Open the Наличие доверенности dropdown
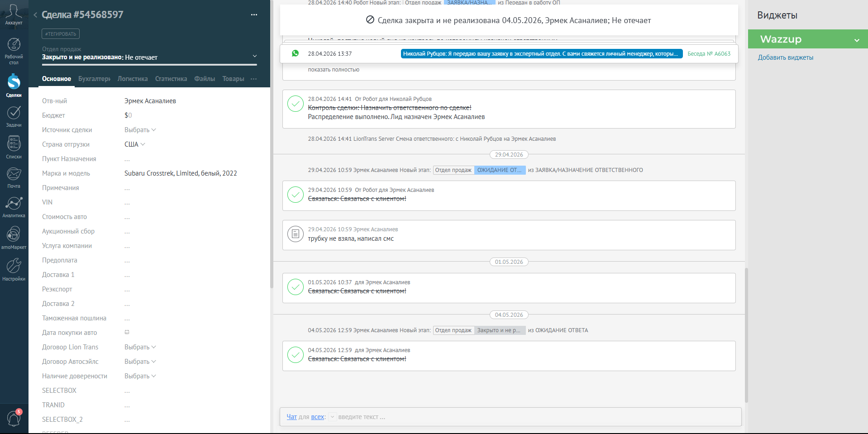The width and height of the screenshot is (868, 434). 140,376
